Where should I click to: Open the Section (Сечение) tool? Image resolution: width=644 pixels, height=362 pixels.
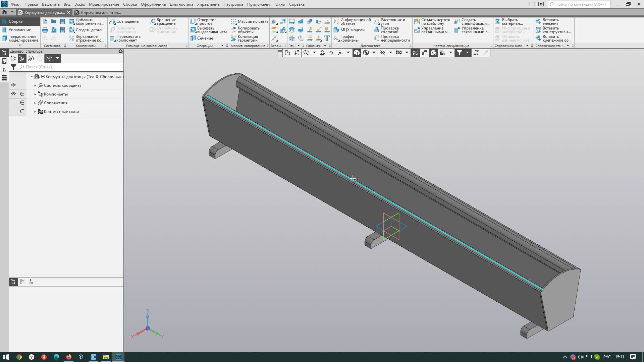(x=201, y=38)
